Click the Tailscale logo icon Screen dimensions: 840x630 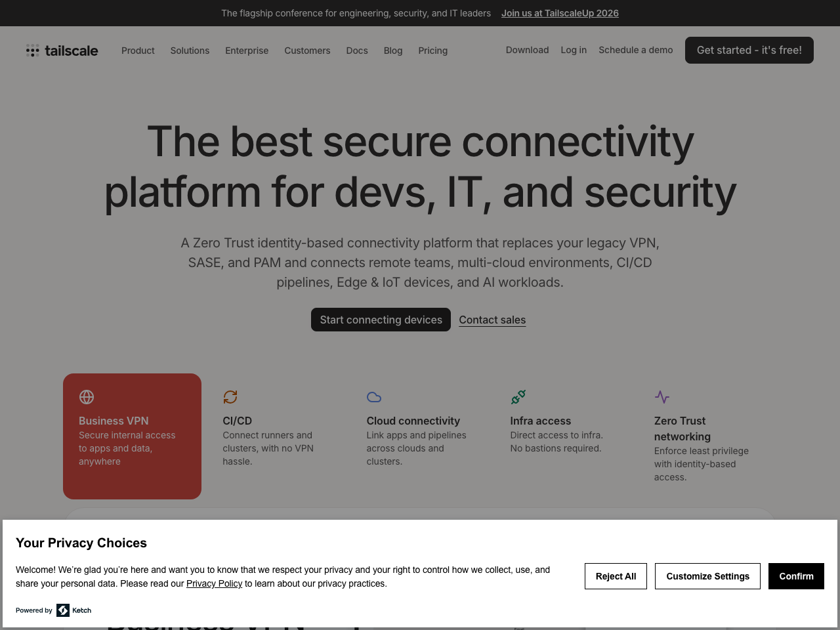33,51
